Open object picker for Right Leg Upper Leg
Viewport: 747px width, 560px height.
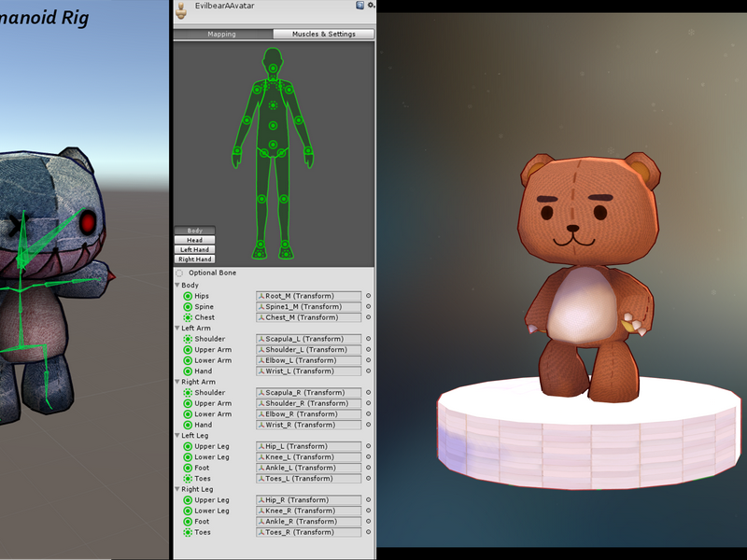[368, 500]
